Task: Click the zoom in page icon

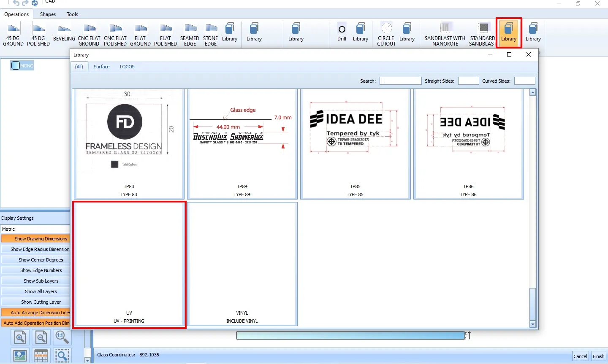Action: click(x=20, y=337)
